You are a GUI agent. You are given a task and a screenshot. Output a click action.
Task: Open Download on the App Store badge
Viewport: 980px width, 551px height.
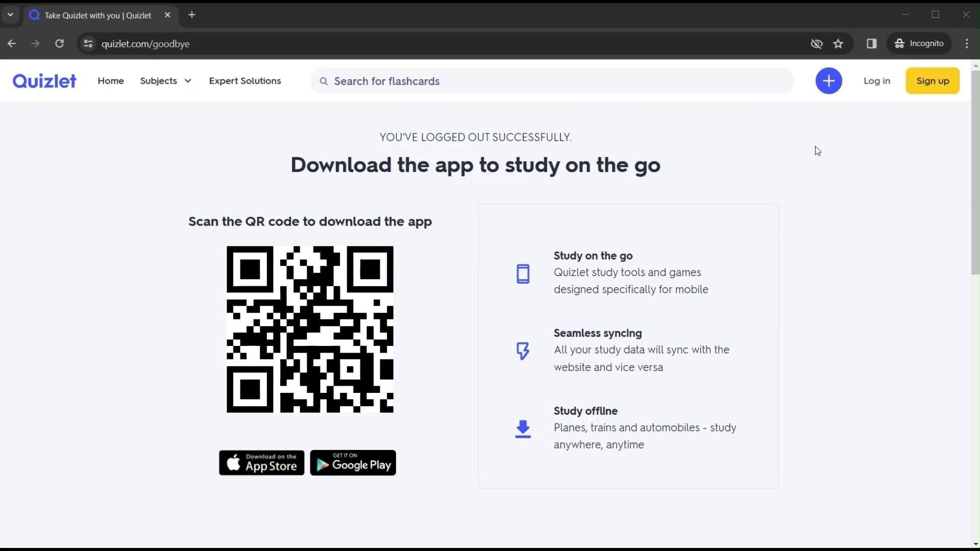261,462
